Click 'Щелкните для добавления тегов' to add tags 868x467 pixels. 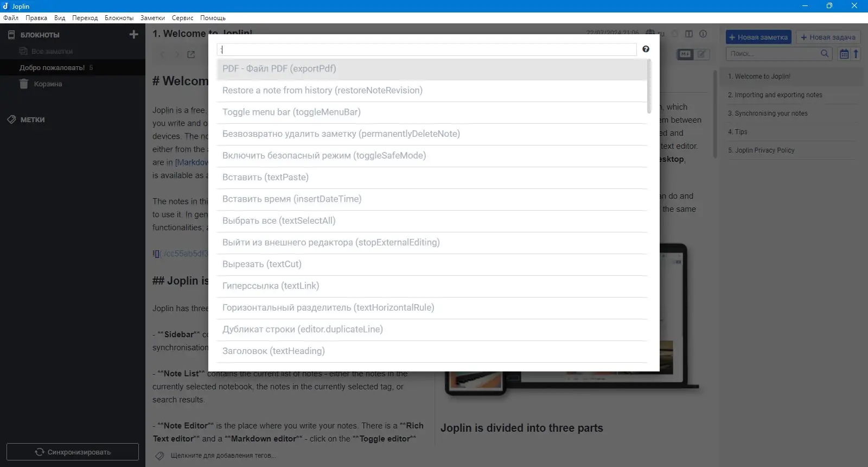pyautogui.click(x=223, y=456)
